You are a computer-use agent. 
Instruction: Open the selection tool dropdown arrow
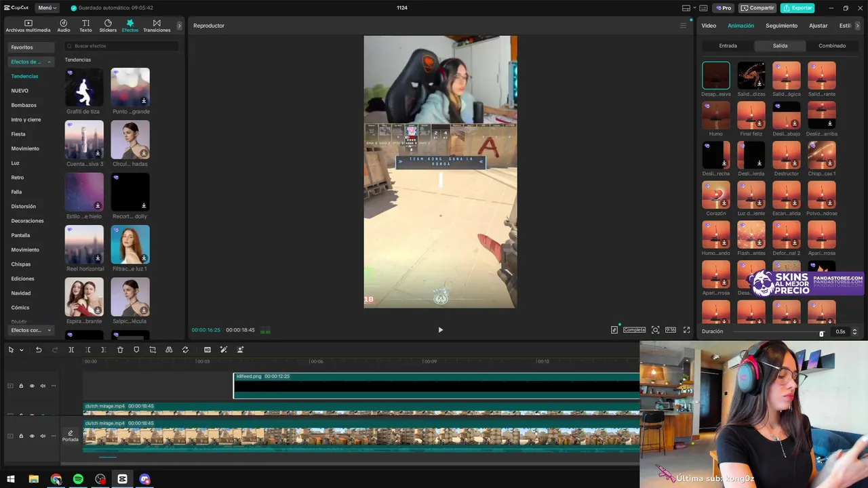coord(22,350)
